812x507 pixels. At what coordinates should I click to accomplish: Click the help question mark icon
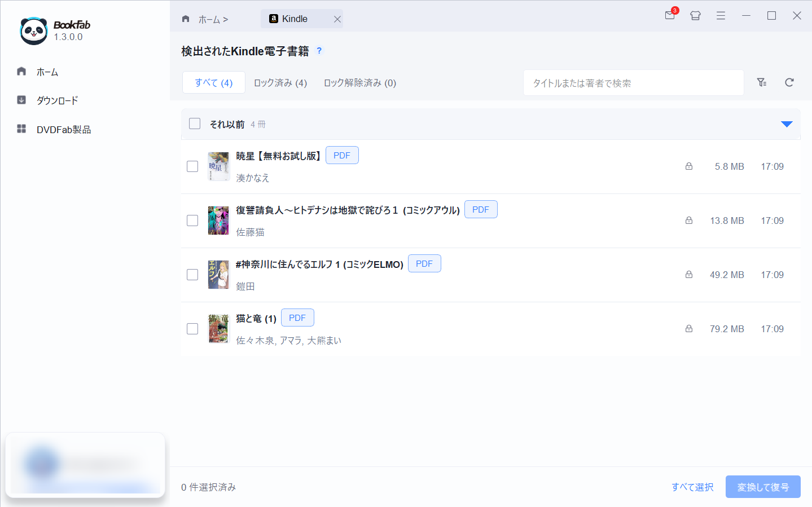pos(319,50)
